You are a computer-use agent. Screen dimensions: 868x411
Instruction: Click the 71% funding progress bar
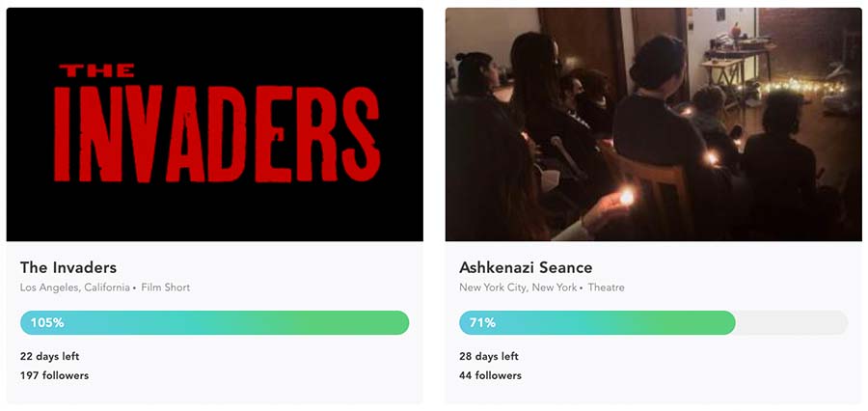pos(653,322)
